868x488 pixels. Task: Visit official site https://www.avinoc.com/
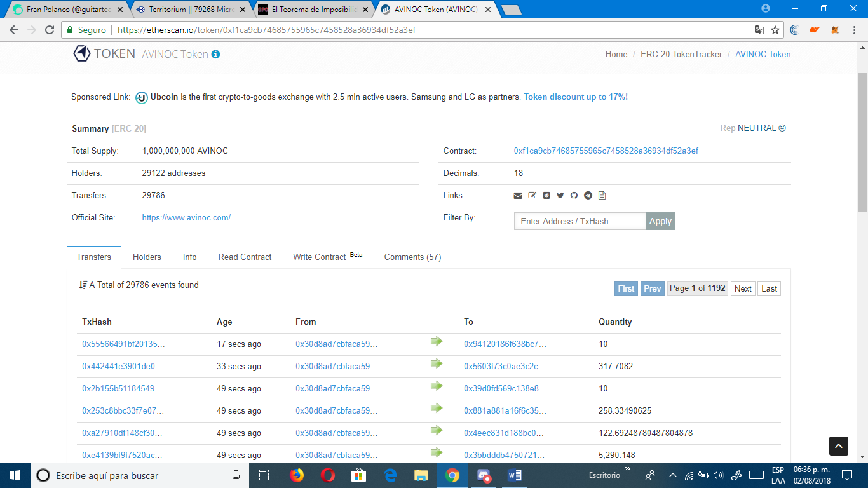click(x=186, y=218)
